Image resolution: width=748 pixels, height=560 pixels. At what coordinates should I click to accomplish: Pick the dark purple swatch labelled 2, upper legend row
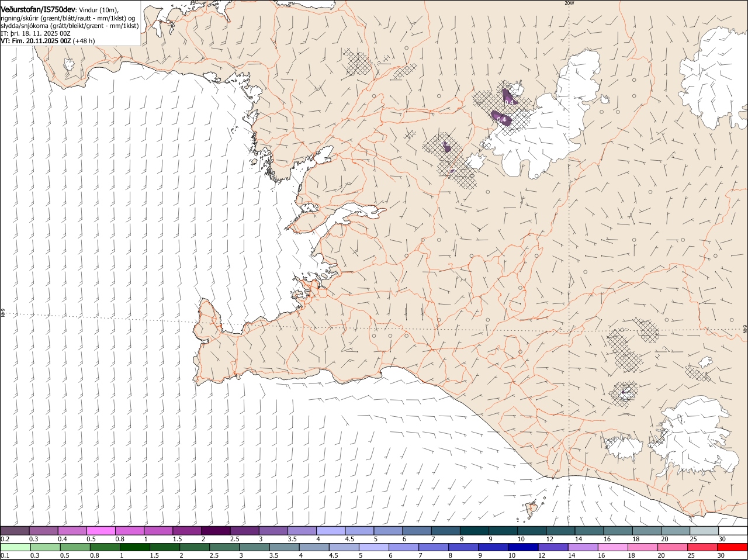coord(216,531)
